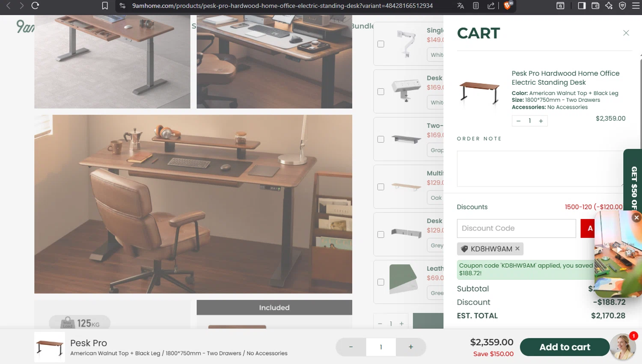Image resolution: width=642 pixels, height=364 pixels.
Task: Open cart item desk thumbnail
Action: coord(479,92)
